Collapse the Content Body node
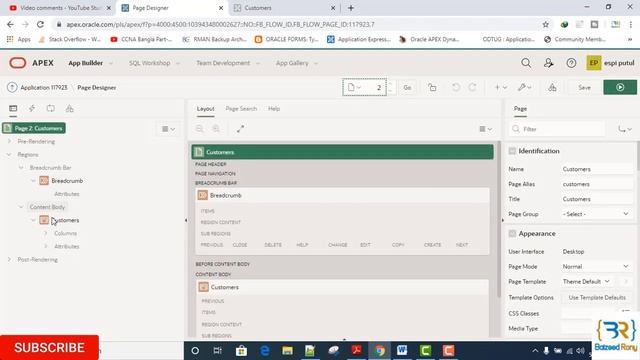This screenshot has height=360, width=640. coord(21,207)
